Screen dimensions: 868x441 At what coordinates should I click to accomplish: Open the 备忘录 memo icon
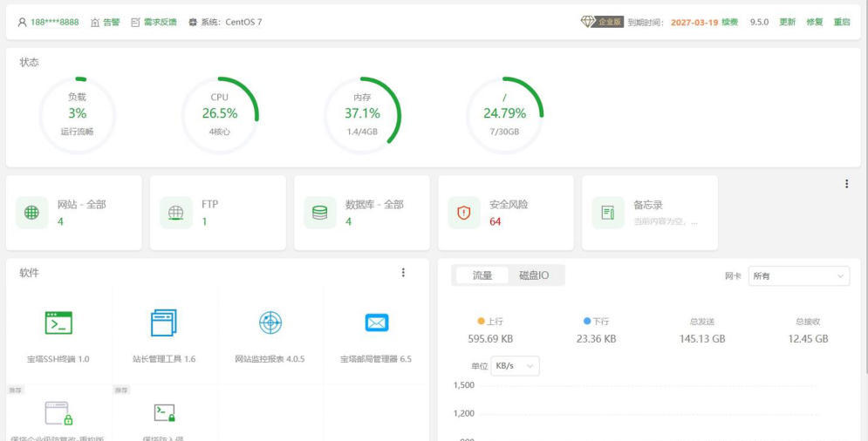click(607, 213)
